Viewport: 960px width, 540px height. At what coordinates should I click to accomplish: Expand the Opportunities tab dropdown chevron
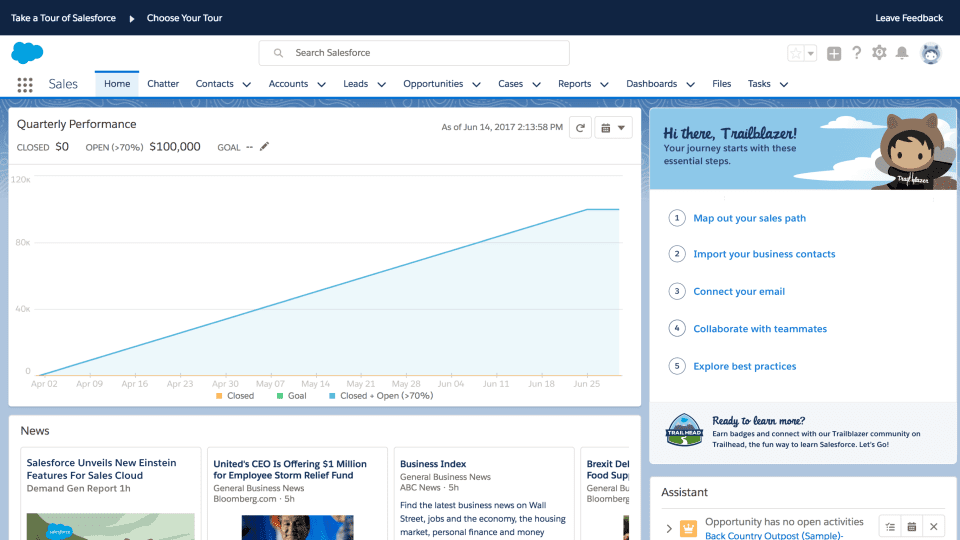click(x=476, y=84)
